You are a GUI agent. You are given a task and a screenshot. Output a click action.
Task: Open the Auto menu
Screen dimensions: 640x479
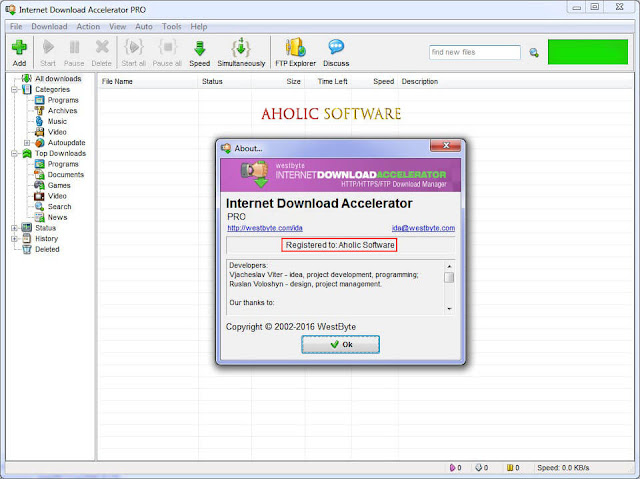click(x=144, y=27)
